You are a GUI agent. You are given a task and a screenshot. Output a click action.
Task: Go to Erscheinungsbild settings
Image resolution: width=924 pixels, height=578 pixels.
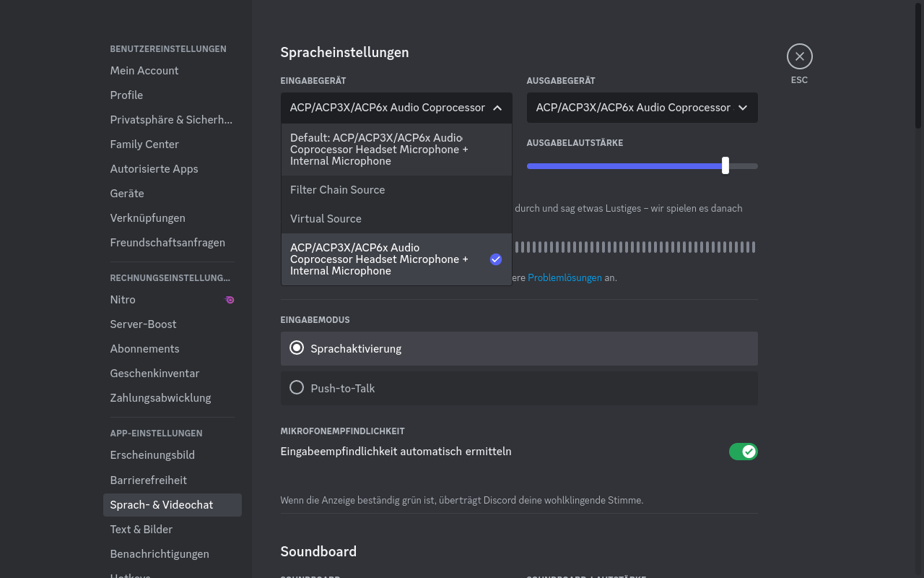coord(152,455)
